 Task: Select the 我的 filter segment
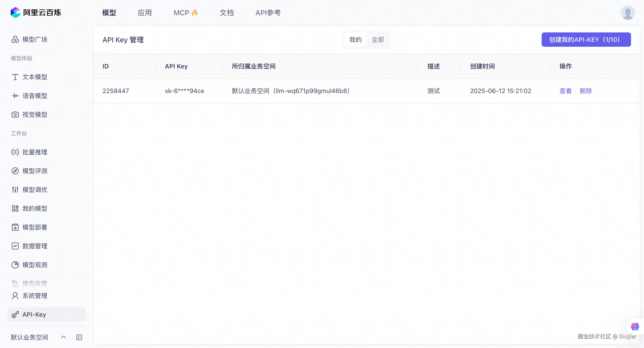coord(355,40)
